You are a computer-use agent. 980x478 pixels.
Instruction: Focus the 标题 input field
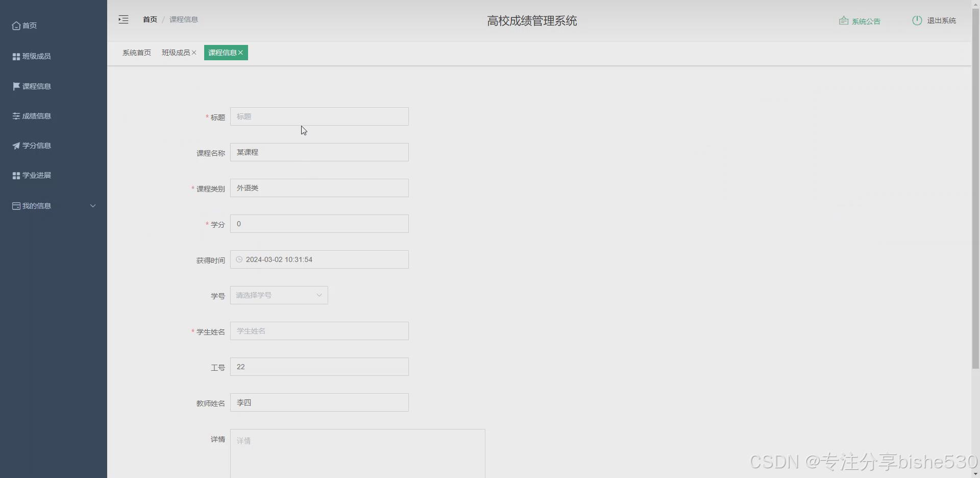[320, 116]
